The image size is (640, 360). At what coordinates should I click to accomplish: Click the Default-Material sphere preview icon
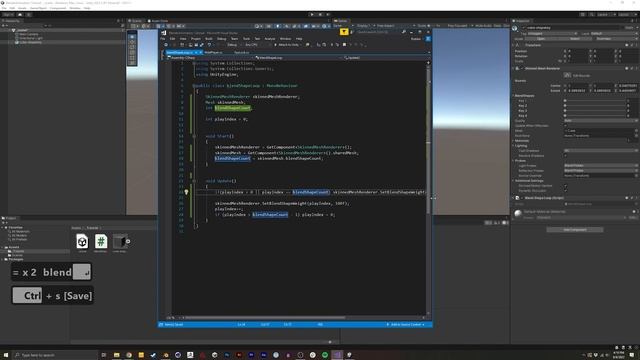point(518,213)
